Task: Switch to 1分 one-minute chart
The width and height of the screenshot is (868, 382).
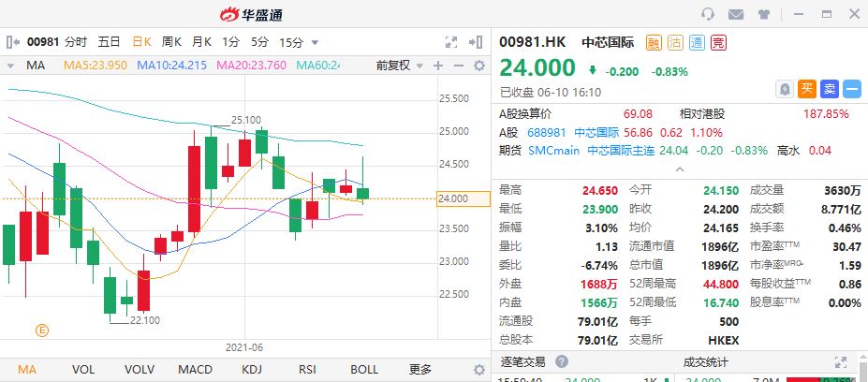Action: 230,41
